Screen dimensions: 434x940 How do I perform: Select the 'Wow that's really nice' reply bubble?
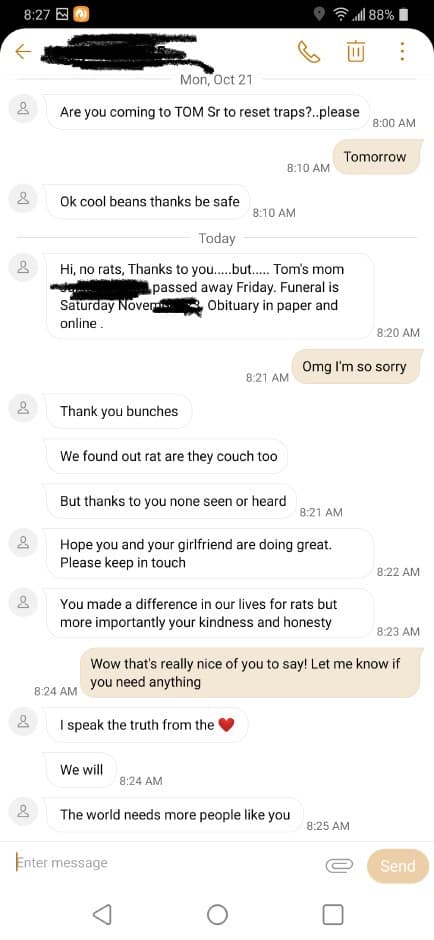coord(251,673)
